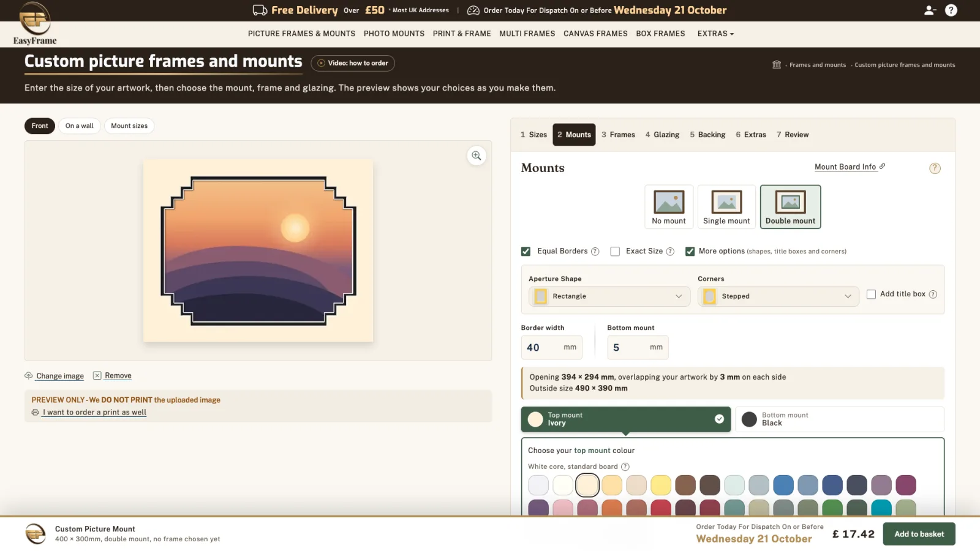
Task: Enable the Exact Size checkbox
Action: pos(615,252)
